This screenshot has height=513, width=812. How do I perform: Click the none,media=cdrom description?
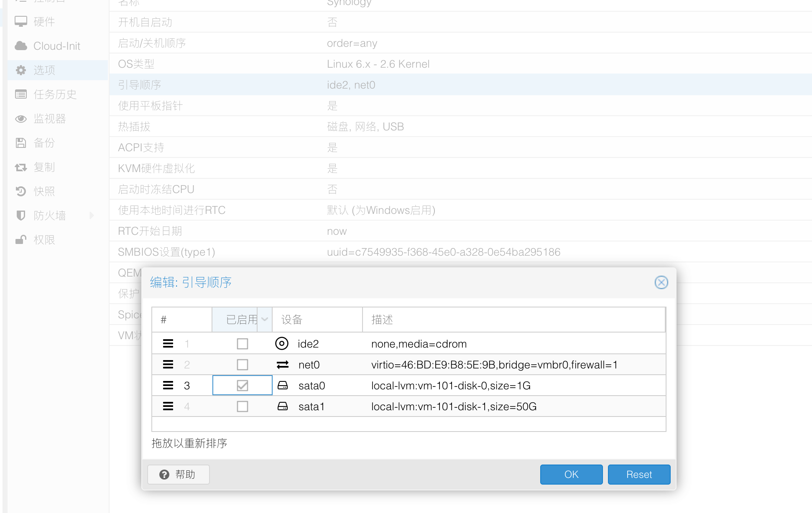click(x=419, y=344)
